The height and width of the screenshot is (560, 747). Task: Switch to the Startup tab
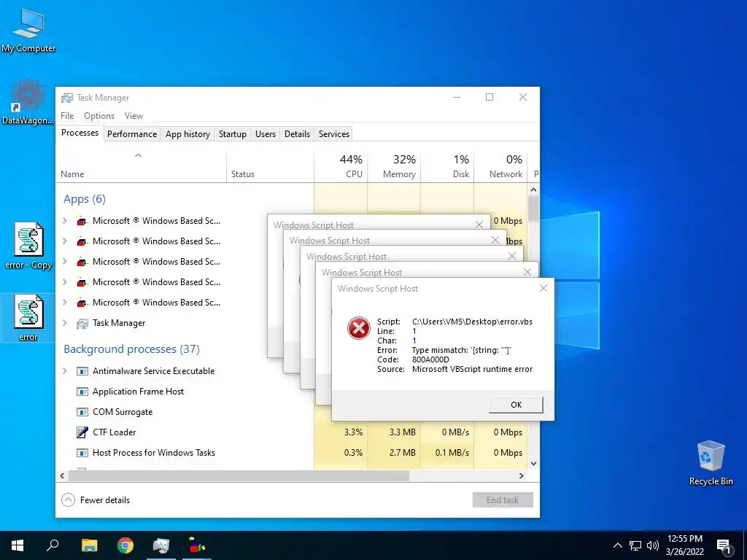coord(233,134)
